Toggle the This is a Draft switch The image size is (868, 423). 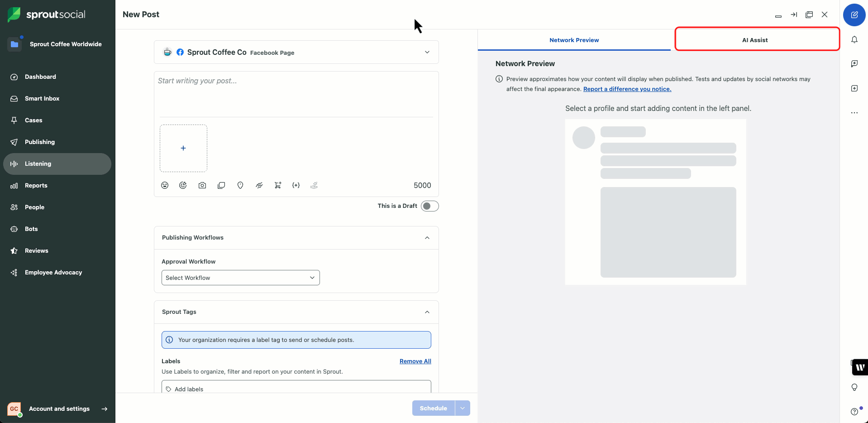pos(430,206)
